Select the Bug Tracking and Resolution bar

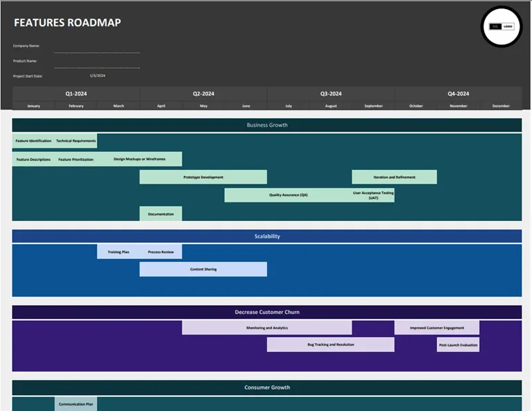(331, 344)
